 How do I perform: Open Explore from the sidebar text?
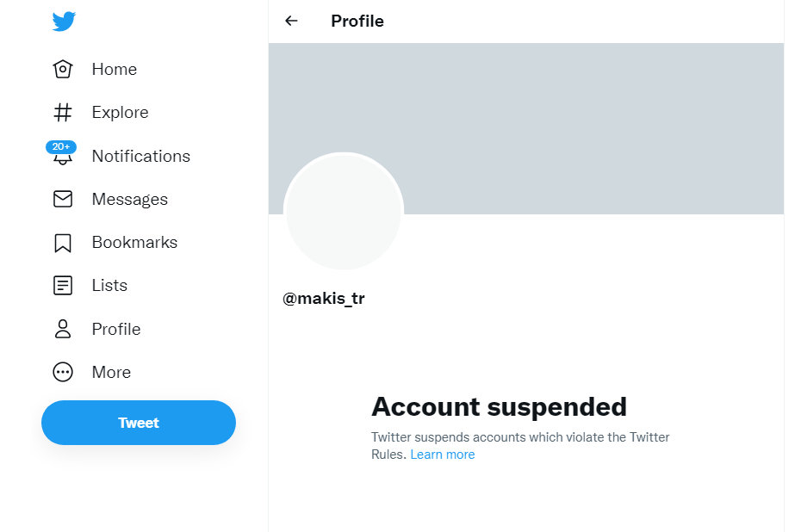coord(120,112)
